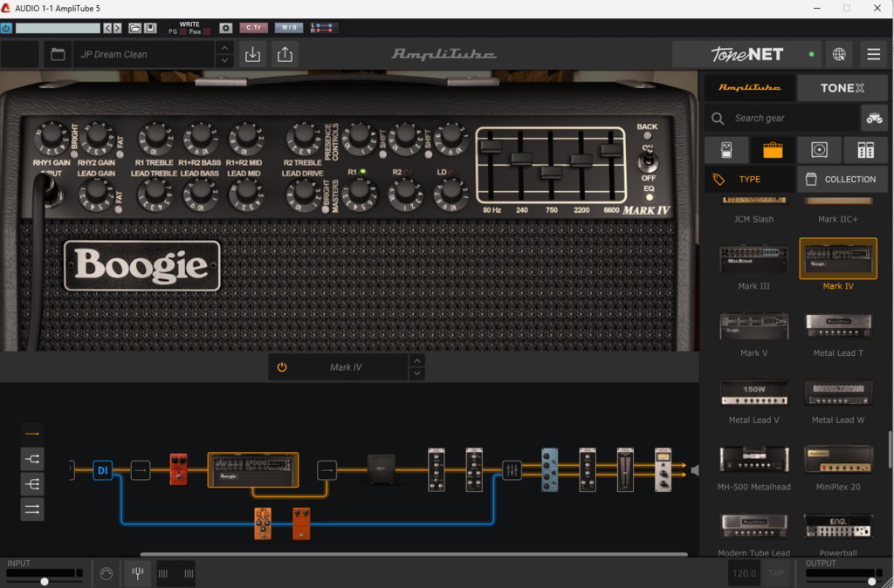
Task: Open the JP Dream Clean preset name
Action: [x=144, y=55]
